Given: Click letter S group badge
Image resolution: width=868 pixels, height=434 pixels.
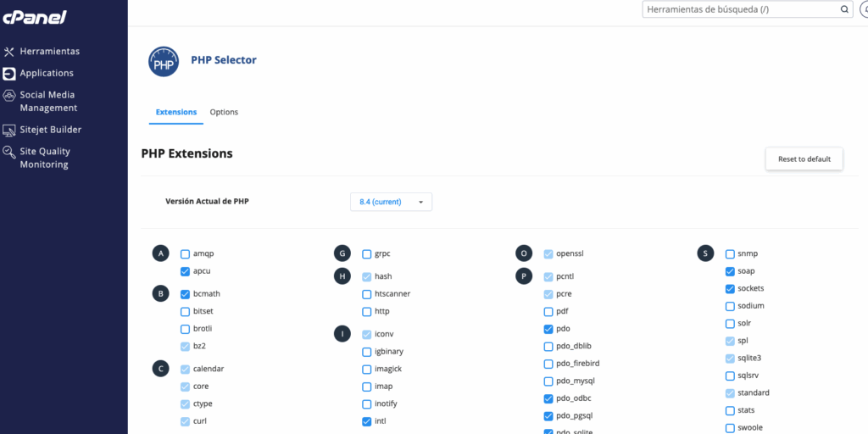Looking at the screenshot, I should click(705, 253).
